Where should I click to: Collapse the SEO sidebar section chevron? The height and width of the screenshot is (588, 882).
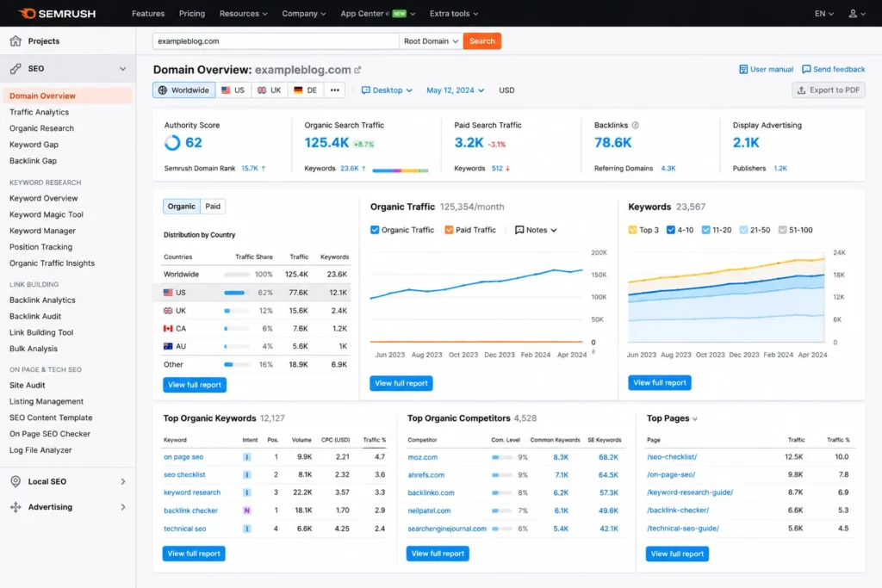(122, 69)
